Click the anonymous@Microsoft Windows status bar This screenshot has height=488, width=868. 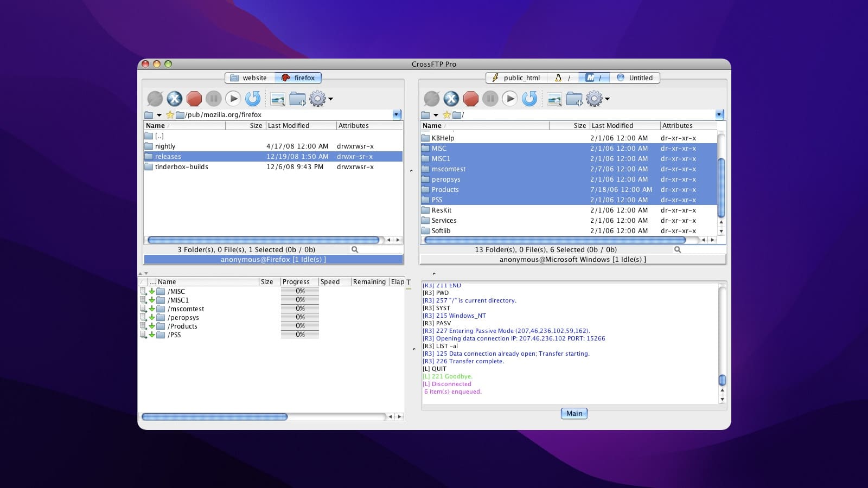pos(572,259)
